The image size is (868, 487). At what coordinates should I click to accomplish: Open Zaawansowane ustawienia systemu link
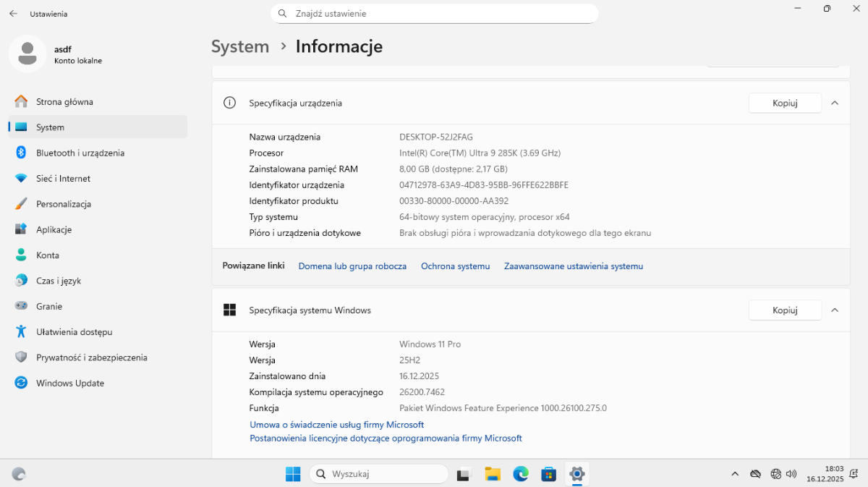point(573,266)
